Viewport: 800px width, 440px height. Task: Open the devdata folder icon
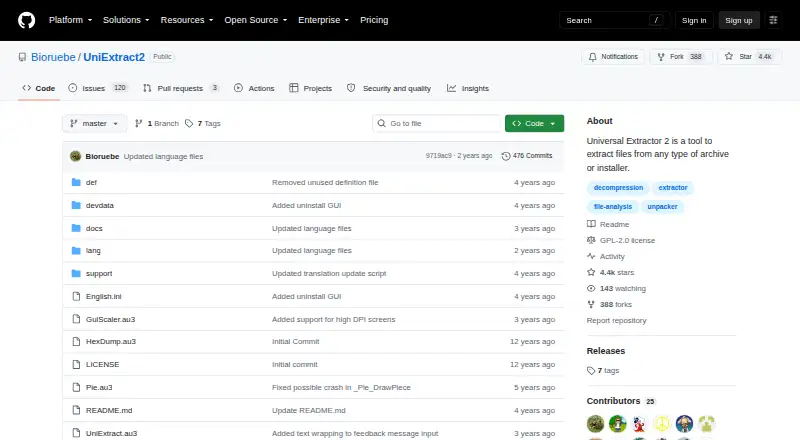tap(76, 205)
